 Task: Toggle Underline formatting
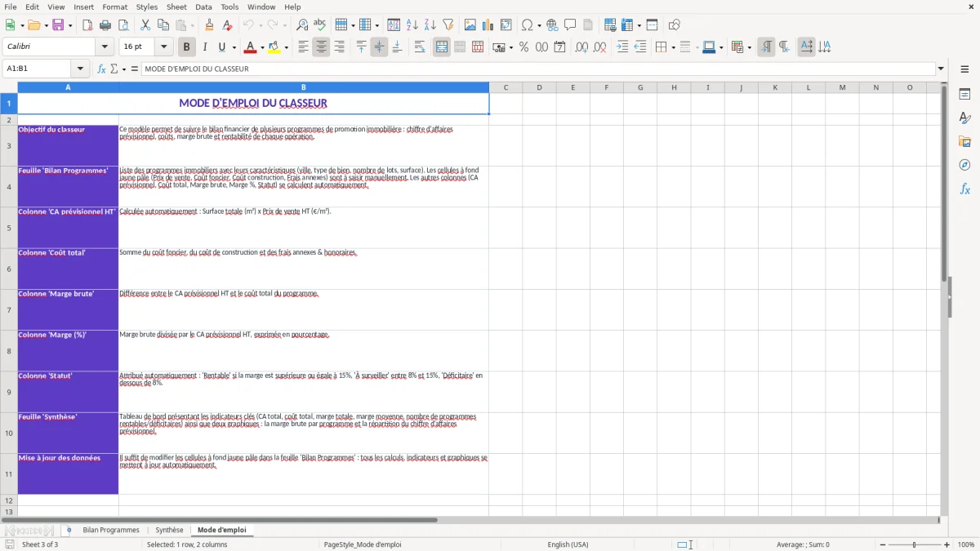click(x=221, y=47)
